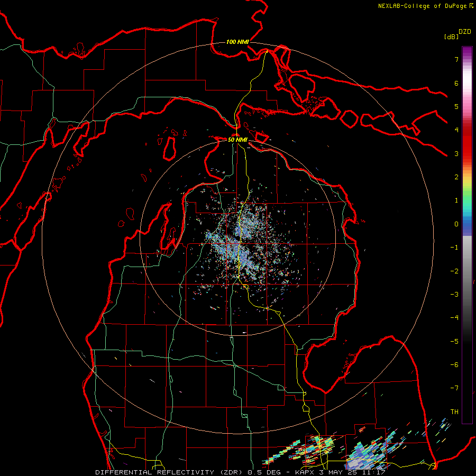Click the [dB] unit label
Image resolution: width=476 pixels, height=476 pixels.
451,36
